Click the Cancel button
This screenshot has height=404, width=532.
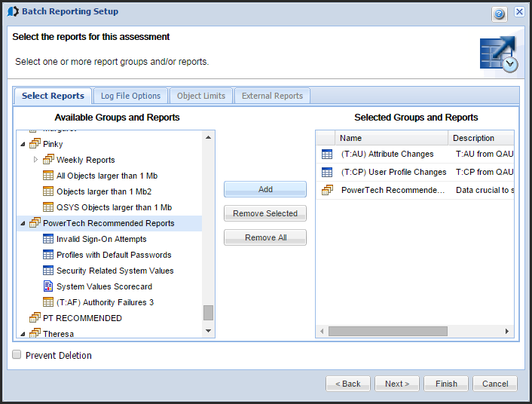coord(495,384)
